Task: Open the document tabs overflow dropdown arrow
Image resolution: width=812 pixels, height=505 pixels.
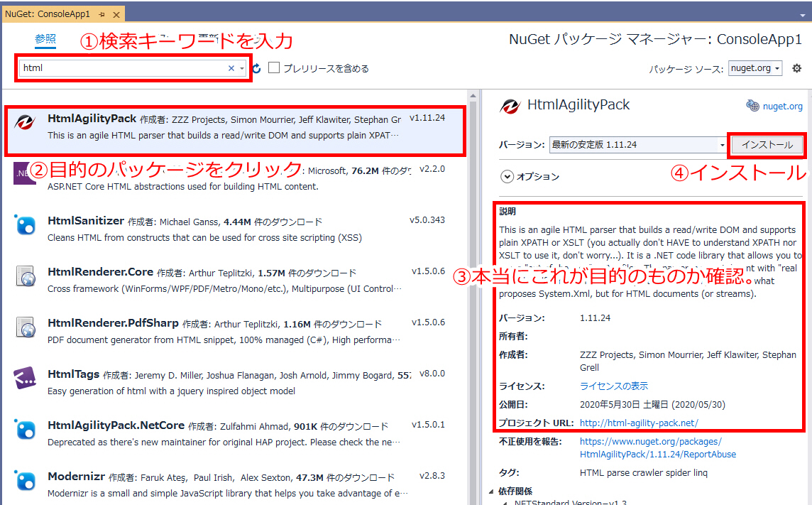Action: (802, 15)
